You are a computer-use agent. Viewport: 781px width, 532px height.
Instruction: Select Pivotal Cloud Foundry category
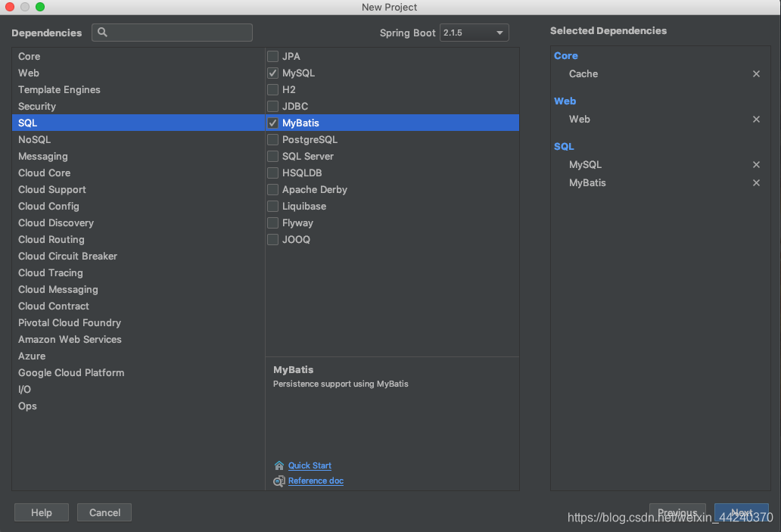(138, 323)
